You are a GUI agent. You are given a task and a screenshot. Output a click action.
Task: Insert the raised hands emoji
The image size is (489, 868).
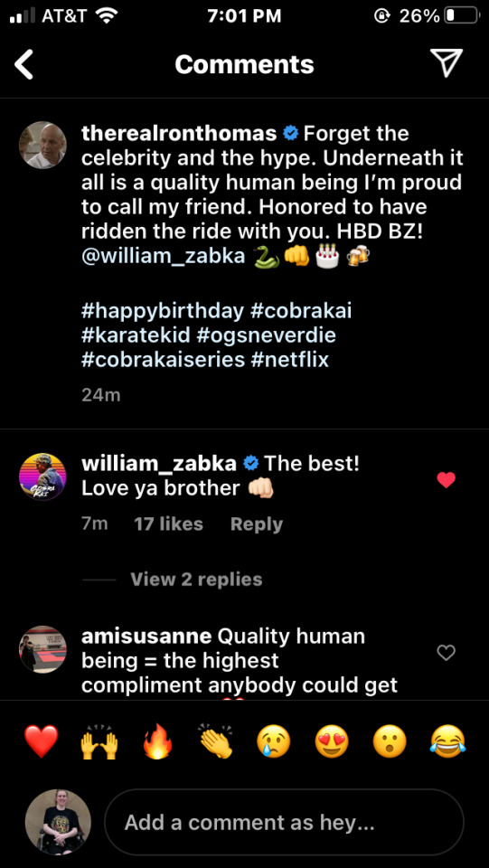pyautogui.click(x=99, y=741)
